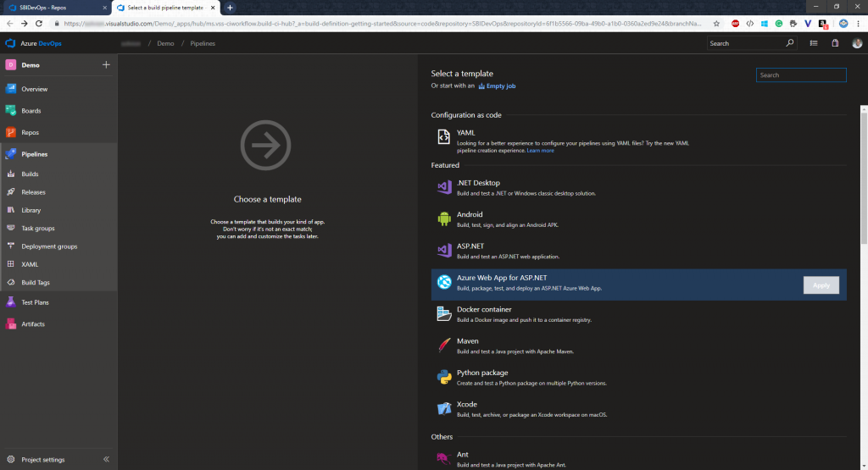Click the Learn more link
The height and width of the screenshot is (470, 868).
tap(540, 151)
